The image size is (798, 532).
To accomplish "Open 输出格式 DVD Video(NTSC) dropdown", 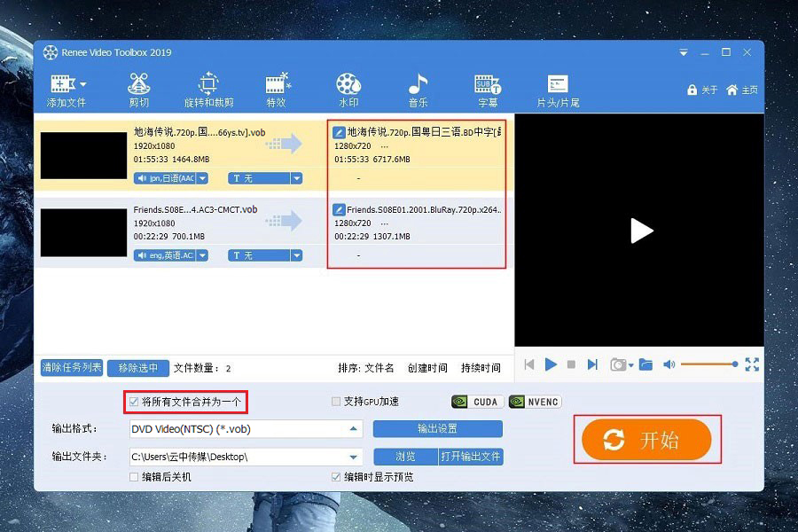I will pos(353,429).
